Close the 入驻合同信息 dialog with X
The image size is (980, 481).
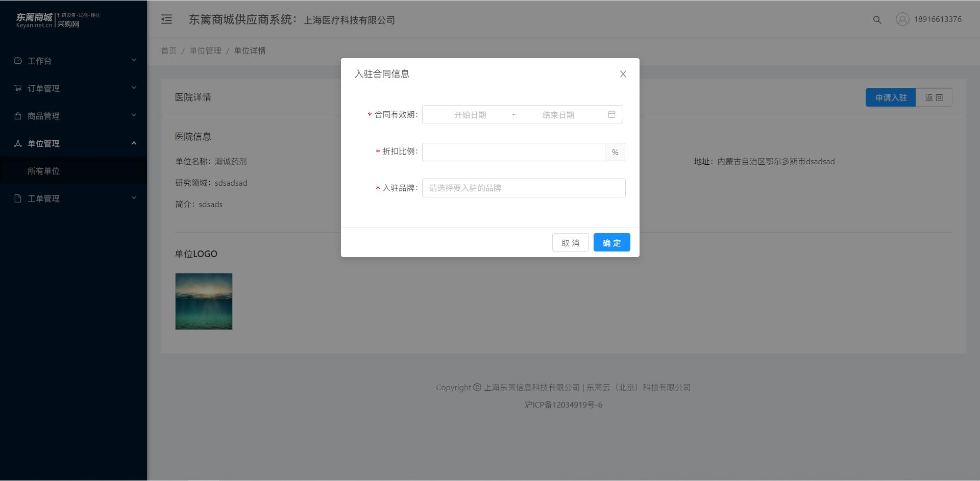coord(623,74)
